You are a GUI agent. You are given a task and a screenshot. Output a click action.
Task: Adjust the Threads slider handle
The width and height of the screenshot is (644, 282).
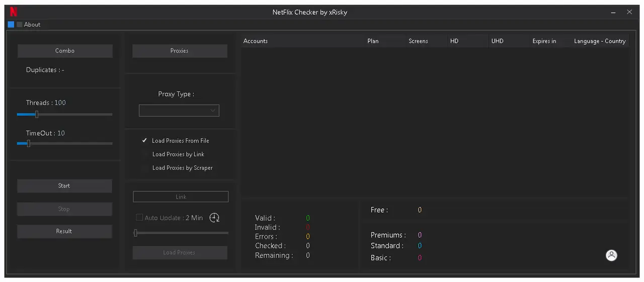(x=37, y=115)
